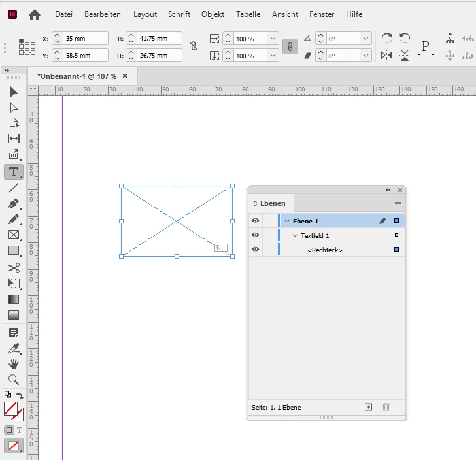Delete selected layer with trash icon
The width and height of the screenshot is (476, 460).
tap(386, 407)
